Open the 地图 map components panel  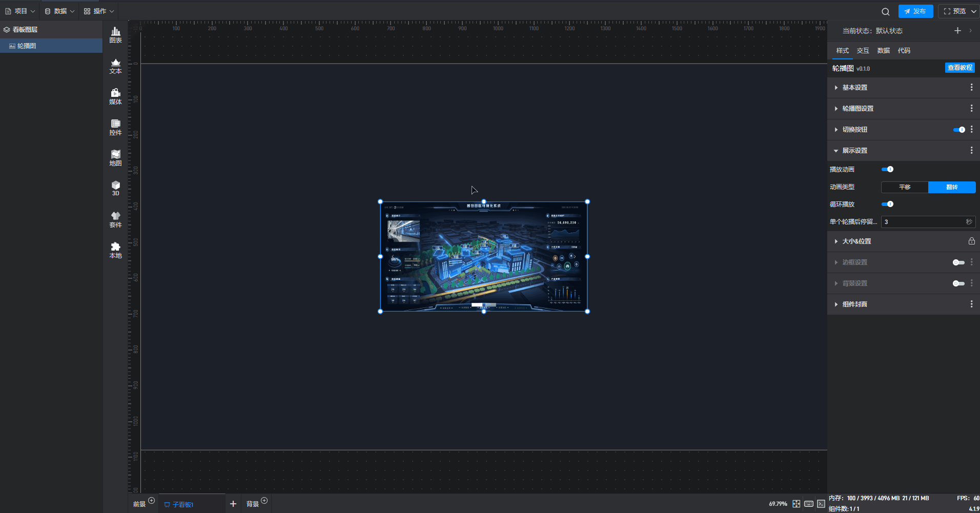click(x=115, y=158)
